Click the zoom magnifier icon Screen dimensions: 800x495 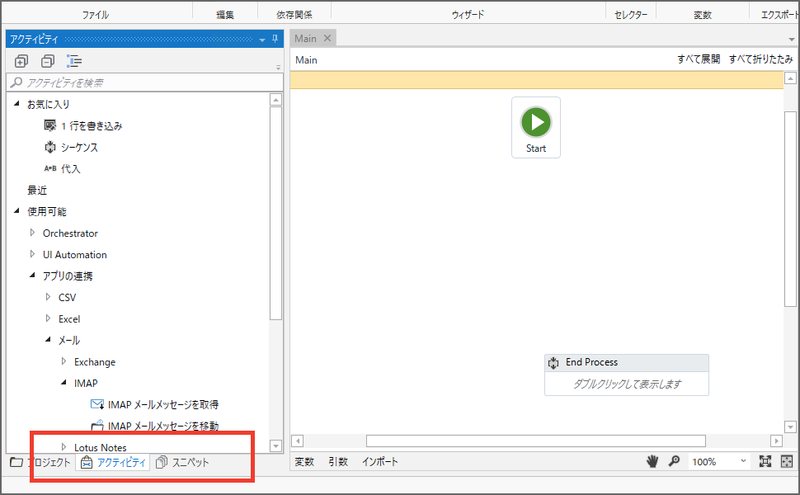pyautogui.click(x=674, y=461)
